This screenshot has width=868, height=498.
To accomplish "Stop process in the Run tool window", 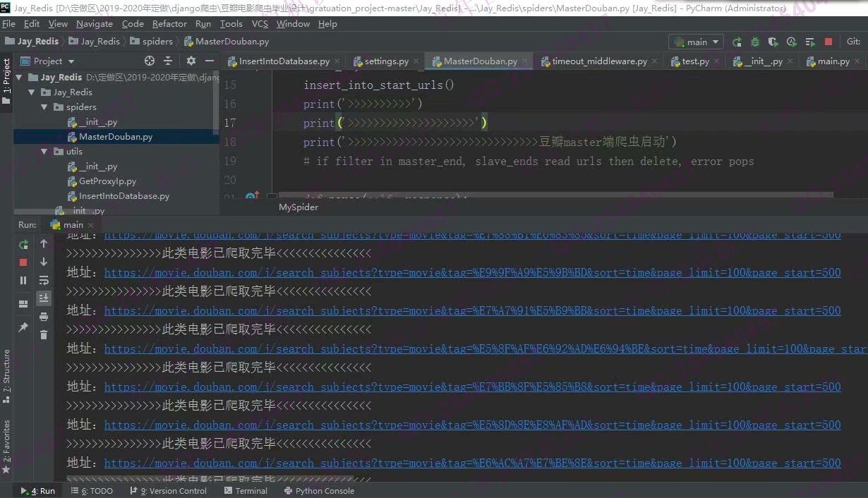I will click(x=23, y=262).
